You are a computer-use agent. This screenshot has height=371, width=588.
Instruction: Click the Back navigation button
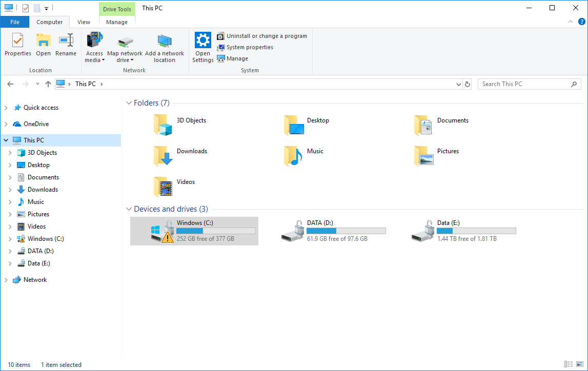tap(10, 84)
